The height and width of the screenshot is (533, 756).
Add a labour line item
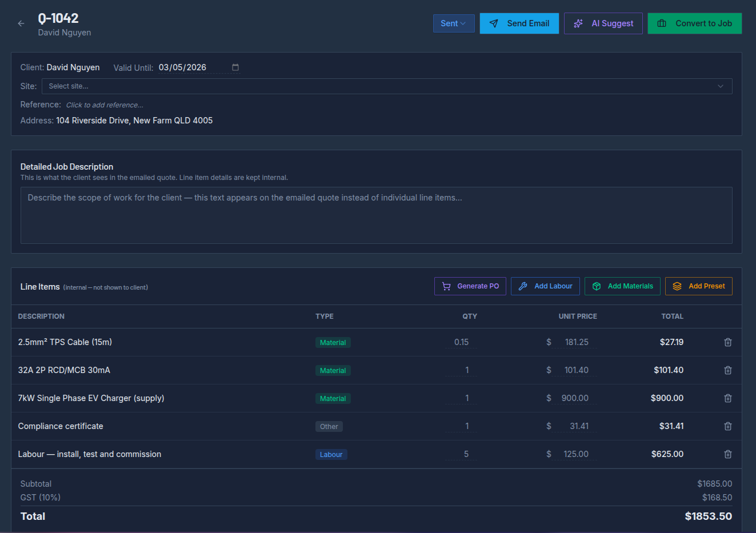point(546,286)
